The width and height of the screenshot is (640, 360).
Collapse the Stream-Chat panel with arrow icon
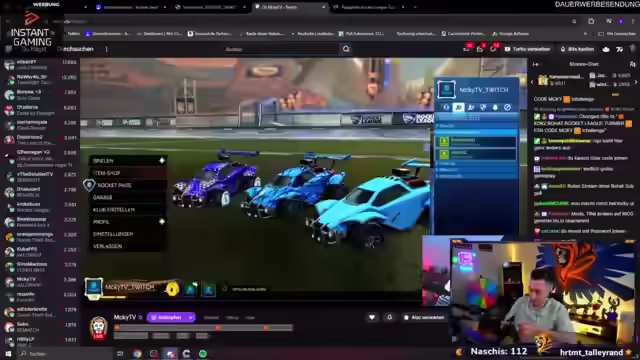coord(536,64)
